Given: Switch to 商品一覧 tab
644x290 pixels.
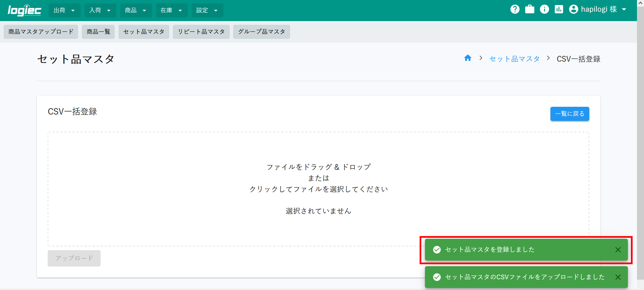Looking at the screenshot, I should (x=98, y=32).
